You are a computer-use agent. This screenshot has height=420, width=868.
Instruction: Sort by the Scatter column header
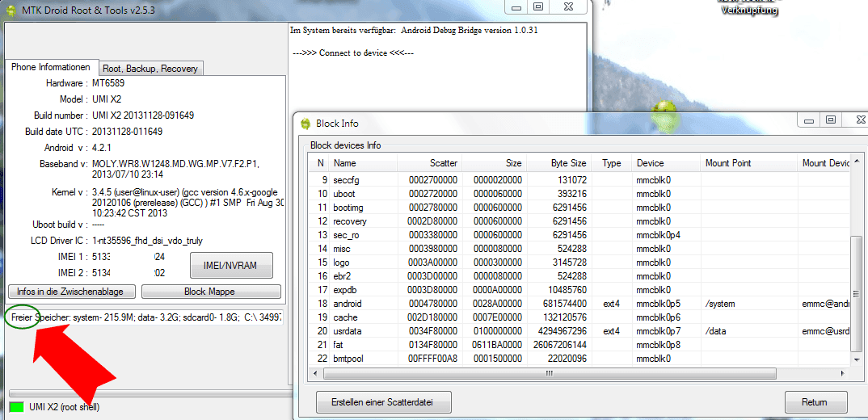[430, 163]
